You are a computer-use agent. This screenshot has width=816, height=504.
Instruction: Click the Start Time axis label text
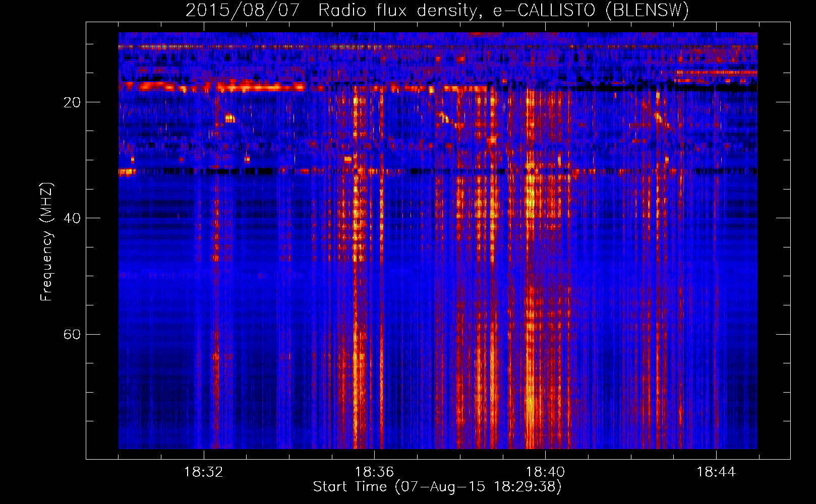coord(437,487)
